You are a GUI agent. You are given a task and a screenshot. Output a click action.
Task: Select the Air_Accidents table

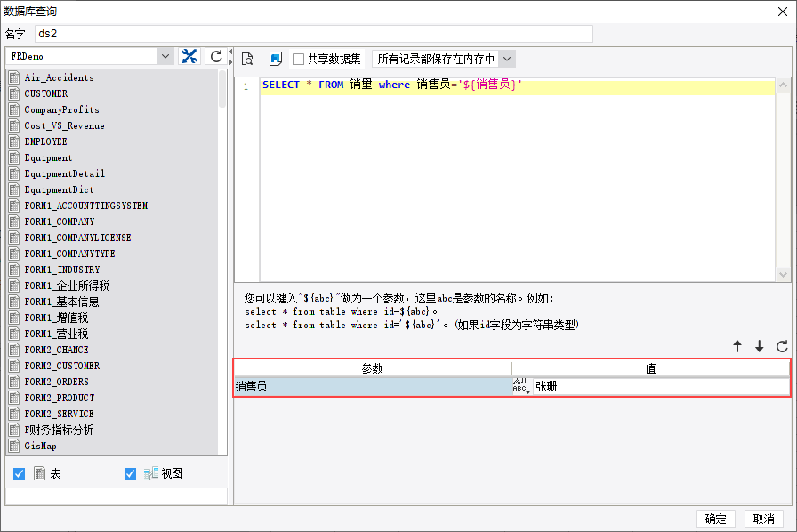click(x=59, y=77)
